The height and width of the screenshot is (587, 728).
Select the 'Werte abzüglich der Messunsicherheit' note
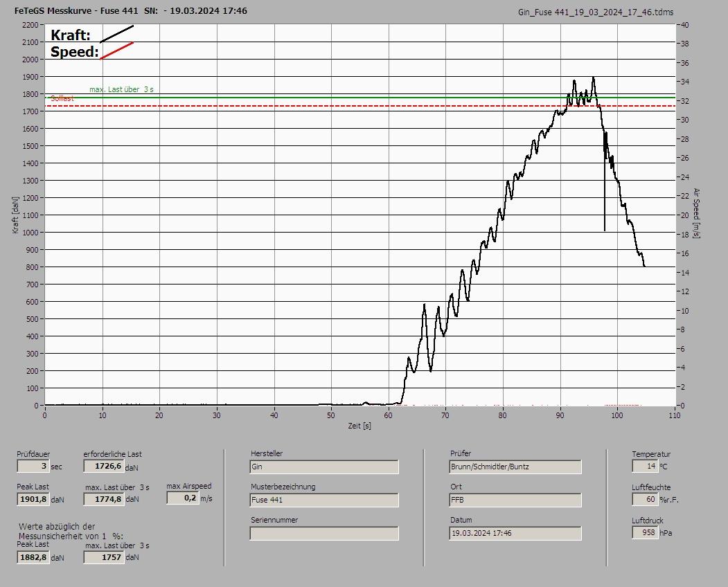71,532
